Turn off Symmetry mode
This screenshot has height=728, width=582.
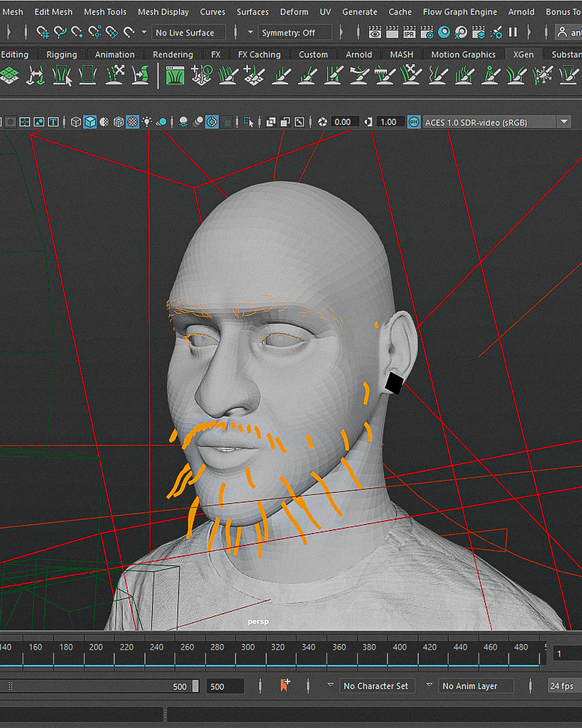[295, 32]
